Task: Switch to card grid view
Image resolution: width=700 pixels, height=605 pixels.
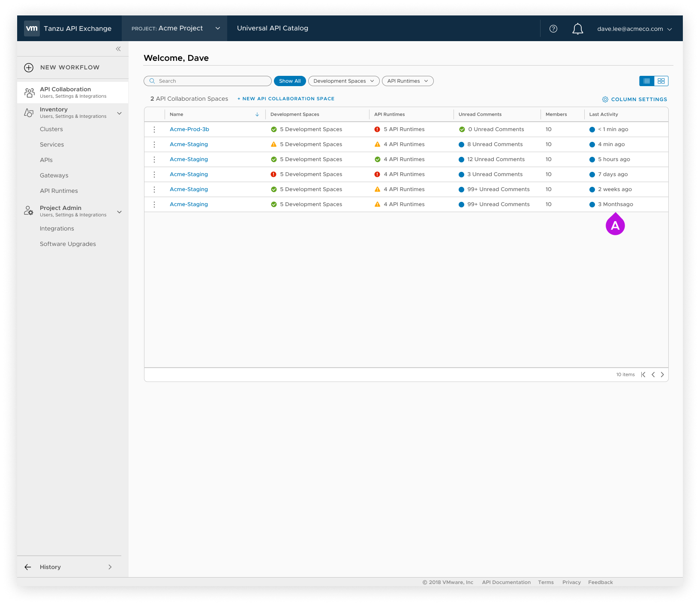Action: [661, 81]
